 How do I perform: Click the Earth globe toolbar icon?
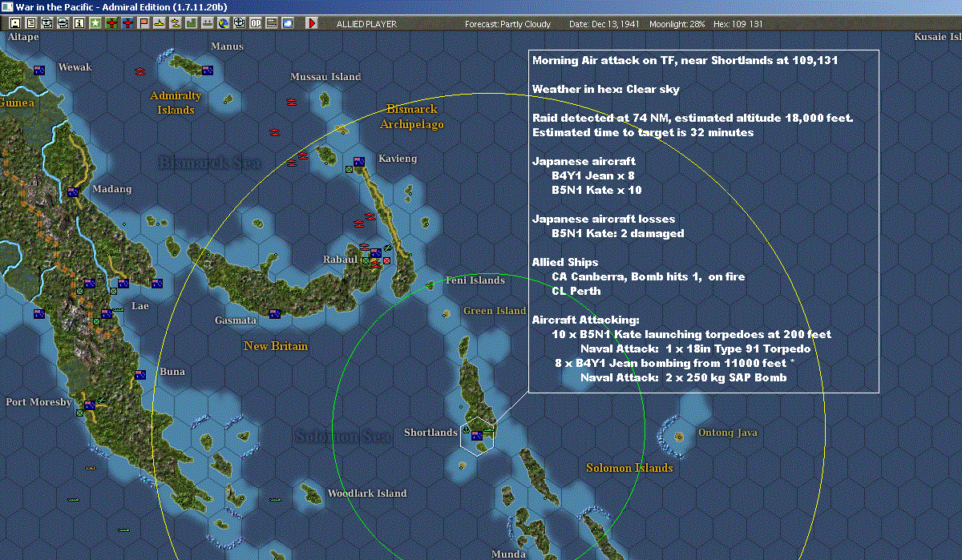tap(223, 23)
